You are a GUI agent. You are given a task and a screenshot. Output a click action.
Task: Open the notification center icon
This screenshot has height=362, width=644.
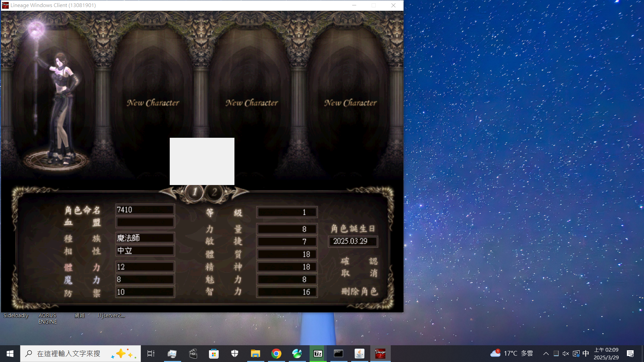point(630,354)
